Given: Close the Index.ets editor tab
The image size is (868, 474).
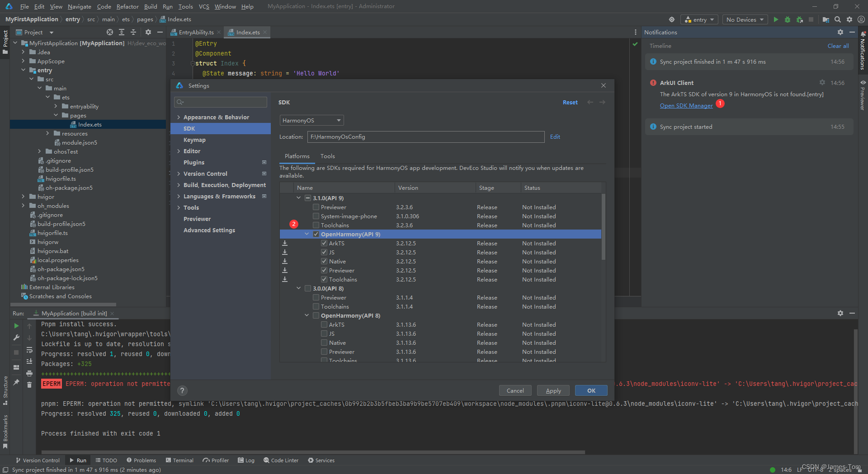Looking at the screenshot, I should click(x=265, y=32).
